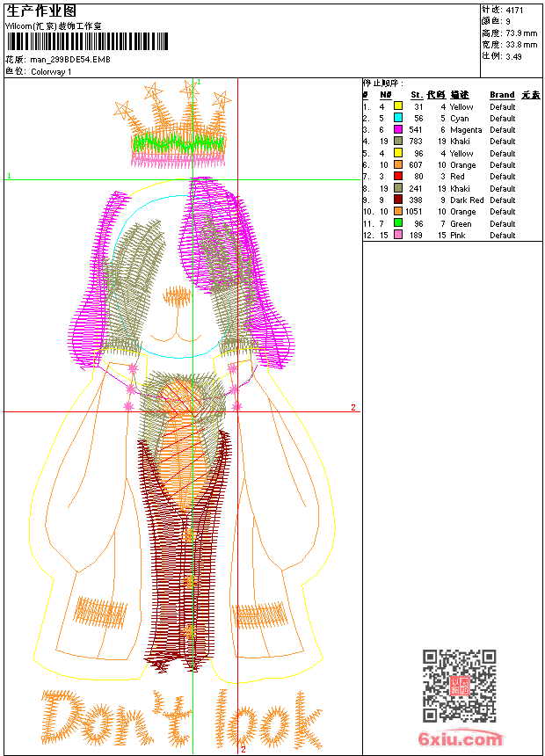Select the Orange row with 1051 stitches
The width and height of the screenshot is (545, 756).
pos(461,212)
